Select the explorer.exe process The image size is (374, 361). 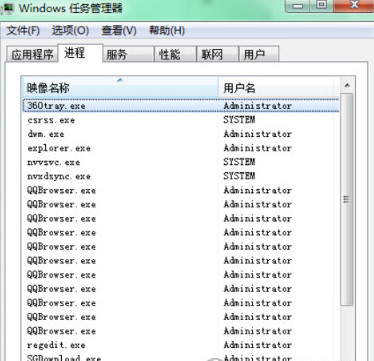(x=59, y=148)
